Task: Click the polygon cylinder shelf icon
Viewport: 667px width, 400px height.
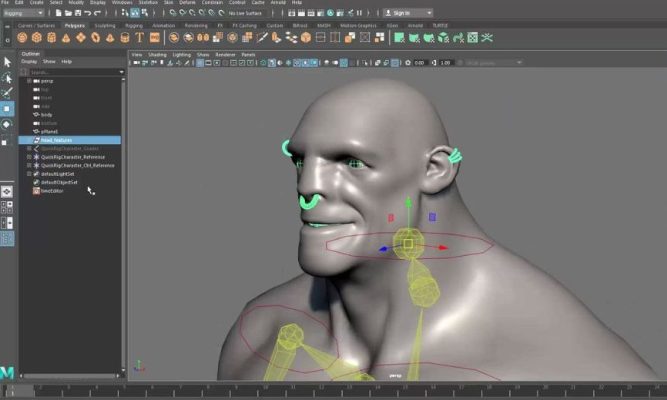Action: click(51, 37)
